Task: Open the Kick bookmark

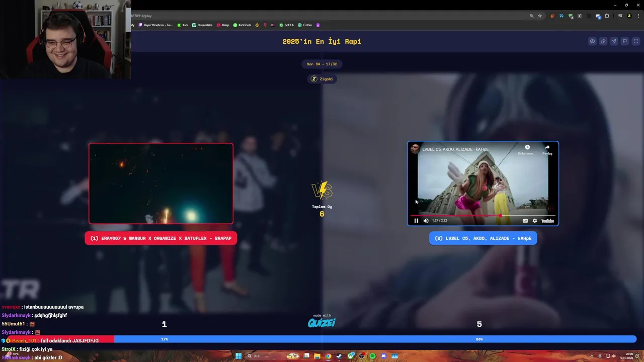Action: [x=183, y=25]
